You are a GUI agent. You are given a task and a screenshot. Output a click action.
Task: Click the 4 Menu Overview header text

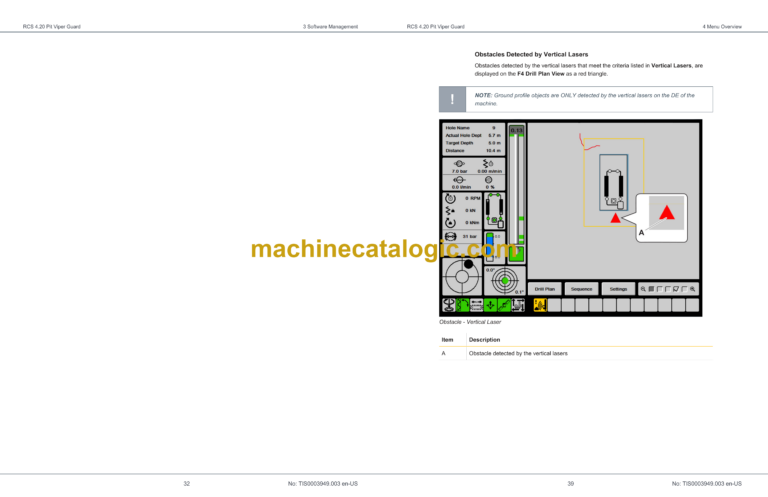tap(722, 27)
